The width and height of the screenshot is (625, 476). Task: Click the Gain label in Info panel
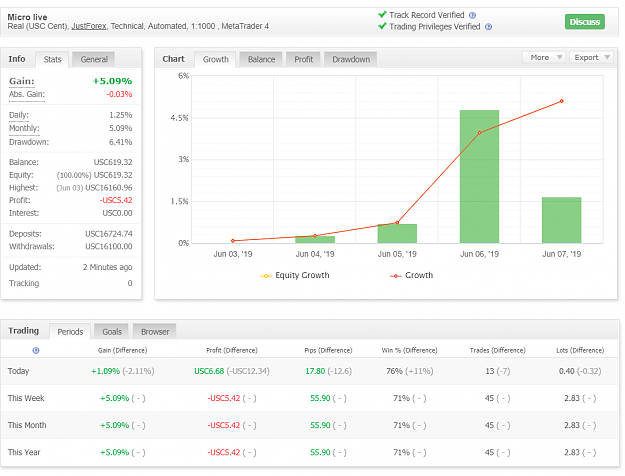tap(22, 81)
